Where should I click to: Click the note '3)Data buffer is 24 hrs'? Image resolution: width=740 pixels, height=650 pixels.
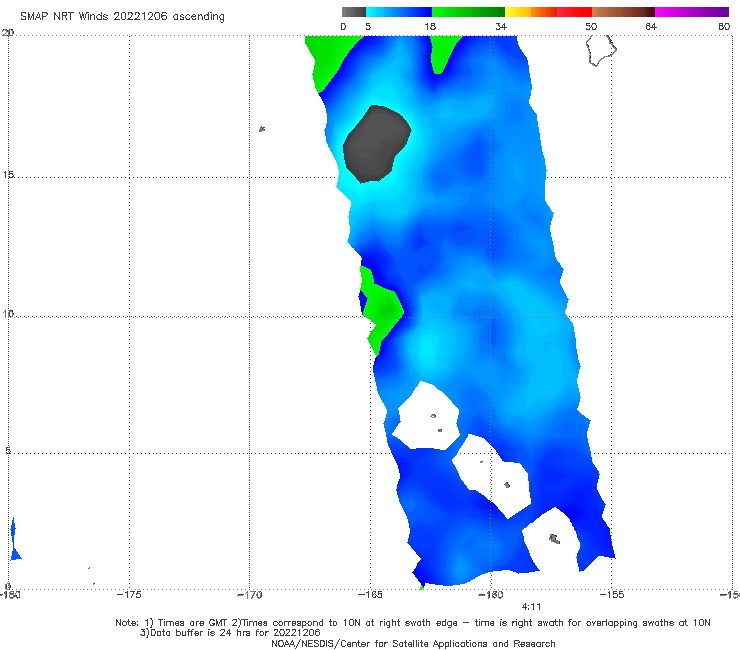tap(230, 633)
